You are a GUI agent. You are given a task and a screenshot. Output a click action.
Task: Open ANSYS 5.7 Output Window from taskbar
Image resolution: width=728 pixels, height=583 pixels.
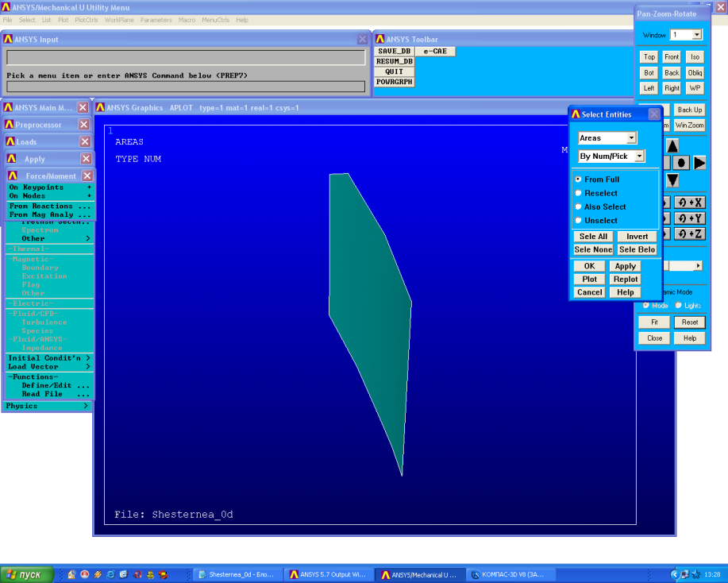click(329, 574)
